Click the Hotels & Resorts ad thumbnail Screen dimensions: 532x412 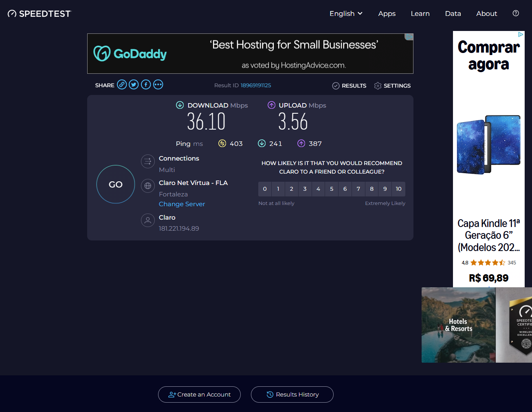pyautogui.click(x=458, y=325)
